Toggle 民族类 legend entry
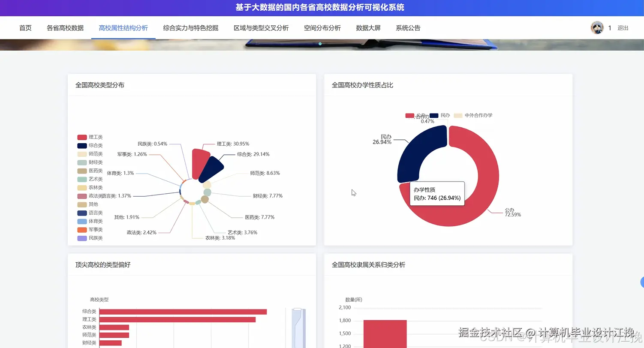Viewport: 644px width, 348px height. coord(90,238)
